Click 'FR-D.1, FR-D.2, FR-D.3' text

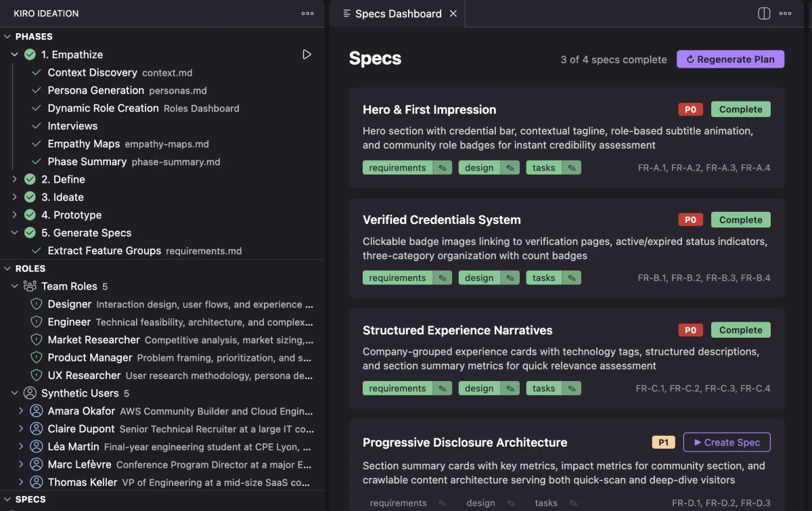coord(721,503)
